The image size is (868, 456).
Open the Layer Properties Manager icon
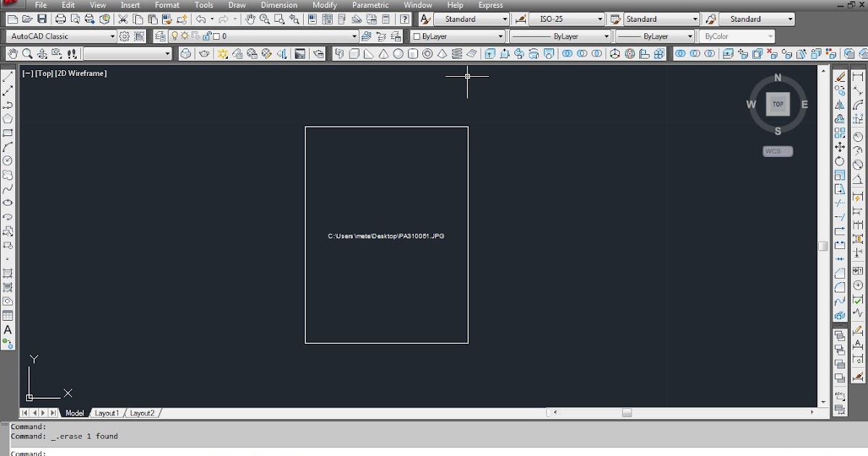coord(159,35)
